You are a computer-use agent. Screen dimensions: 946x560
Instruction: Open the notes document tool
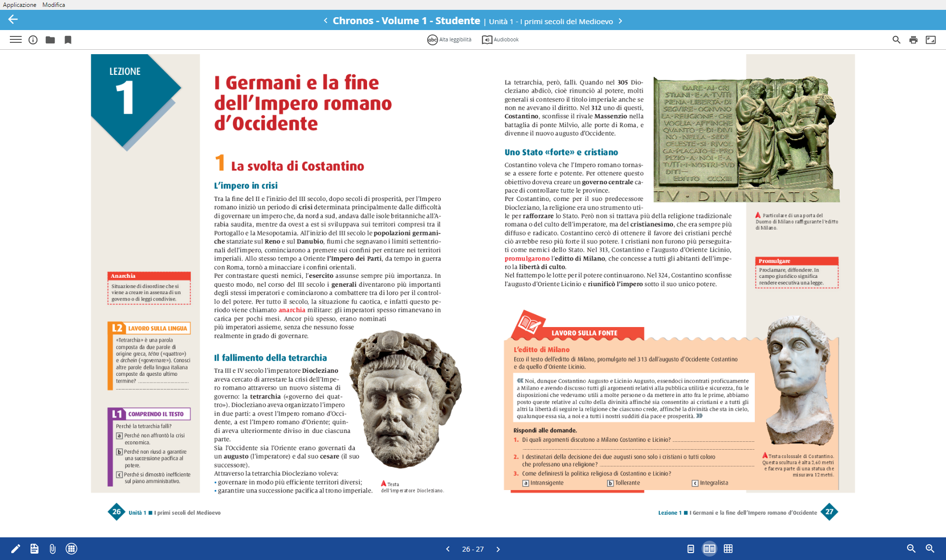click(x=34, y=549)
